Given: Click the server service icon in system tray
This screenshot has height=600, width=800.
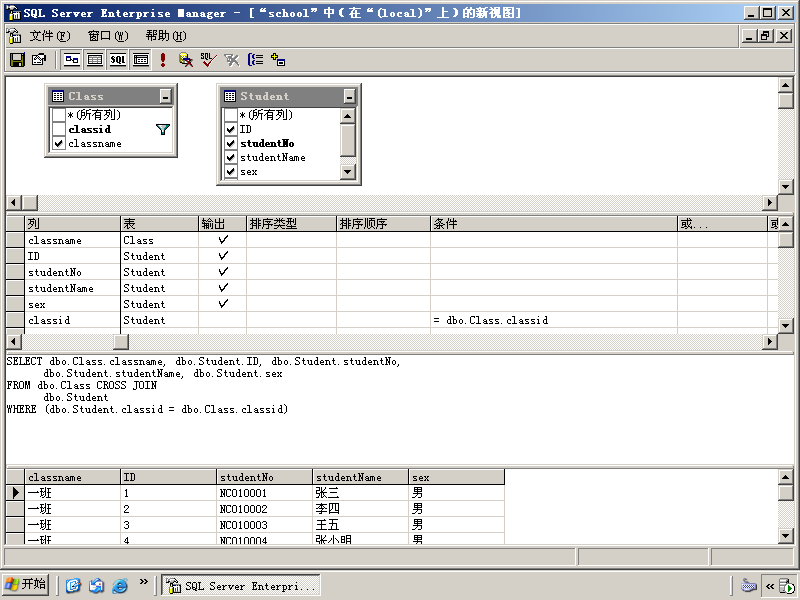Looking at the screenshot, I should tap(788, 586).
